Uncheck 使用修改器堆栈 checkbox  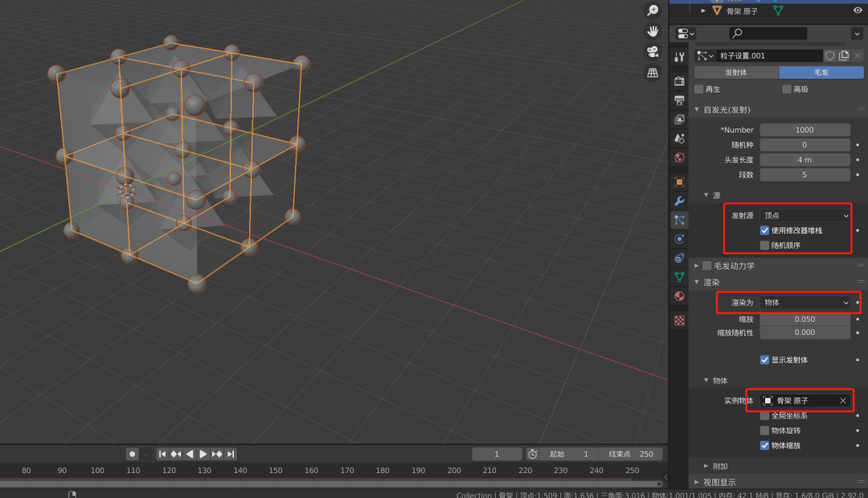click(764, 231)
